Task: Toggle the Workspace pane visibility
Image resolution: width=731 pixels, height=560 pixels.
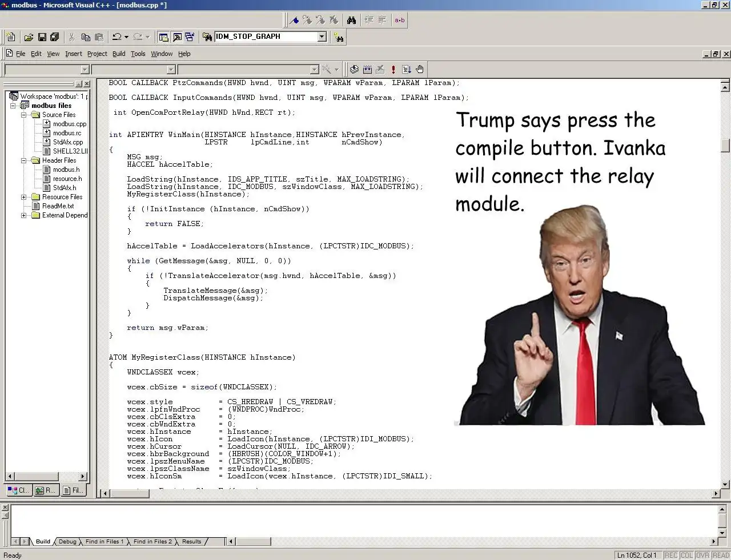Action: click(163, 37)
